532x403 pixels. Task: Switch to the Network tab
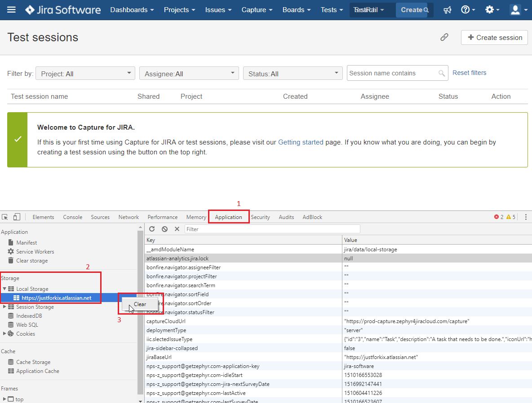[x=129, y=217]
